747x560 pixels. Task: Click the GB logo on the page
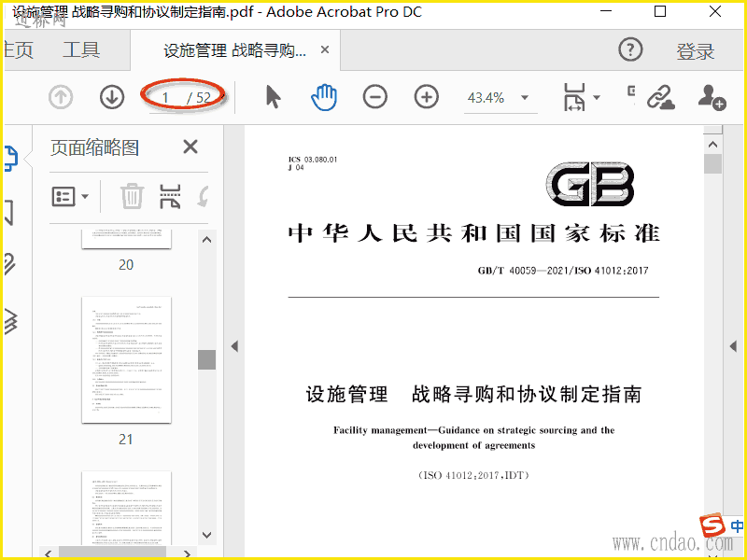point(590,184)
